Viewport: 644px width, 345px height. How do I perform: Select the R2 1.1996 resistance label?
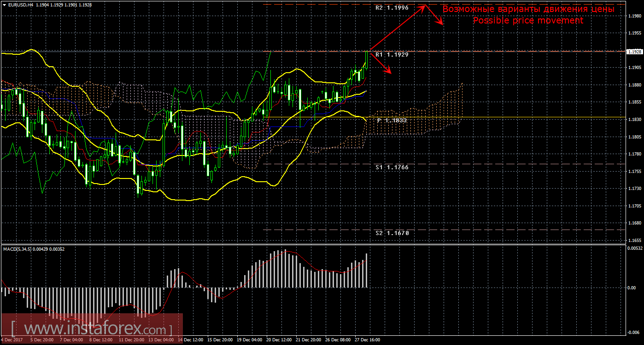(x=392, y=8)
